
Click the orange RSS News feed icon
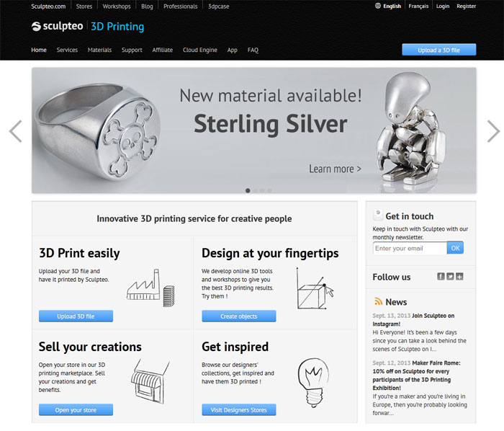[378, 302]
